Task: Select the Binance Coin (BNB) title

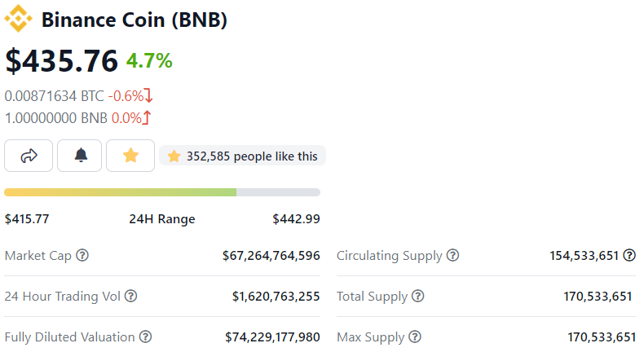Action: tap(134, 20)
